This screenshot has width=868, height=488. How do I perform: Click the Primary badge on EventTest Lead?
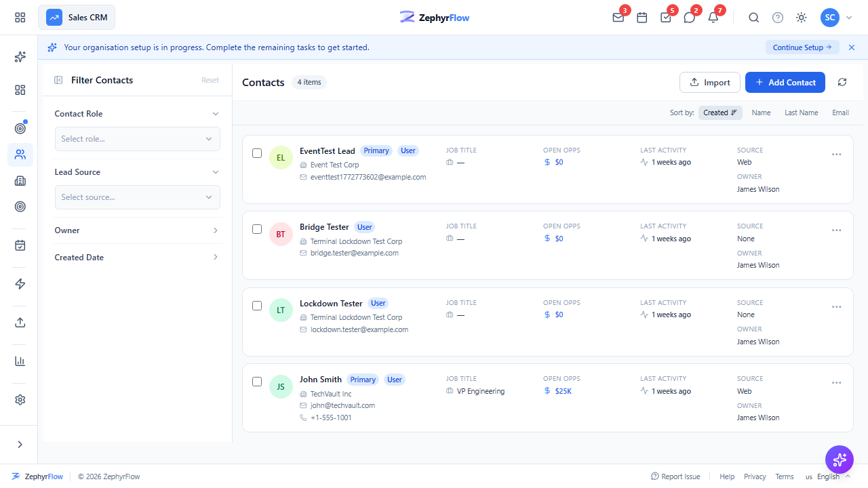pos(376,150)
